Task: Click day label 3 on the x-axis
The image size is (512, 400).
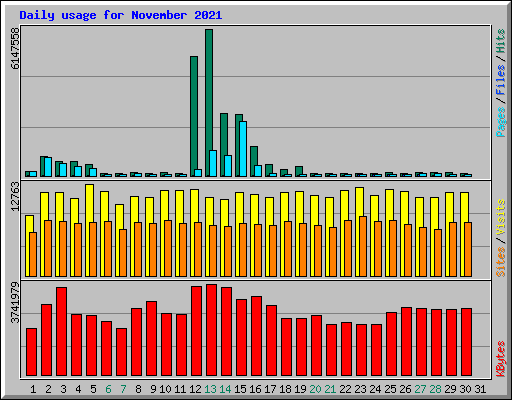Action: click(x=63, y=389)
